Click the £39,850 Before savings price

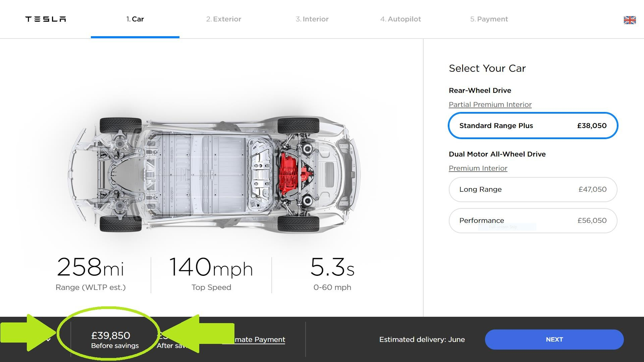point(115,340)
